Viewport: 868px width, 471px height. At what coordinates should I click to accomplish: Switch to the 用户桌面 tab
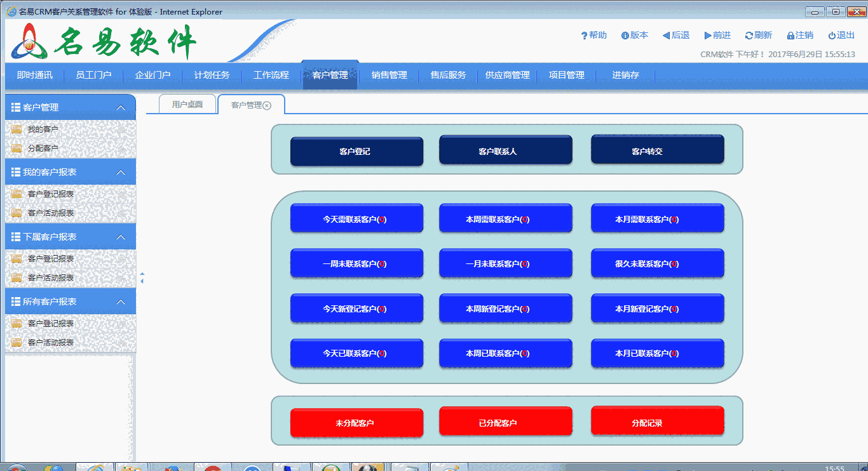click(x=186, y=103)
